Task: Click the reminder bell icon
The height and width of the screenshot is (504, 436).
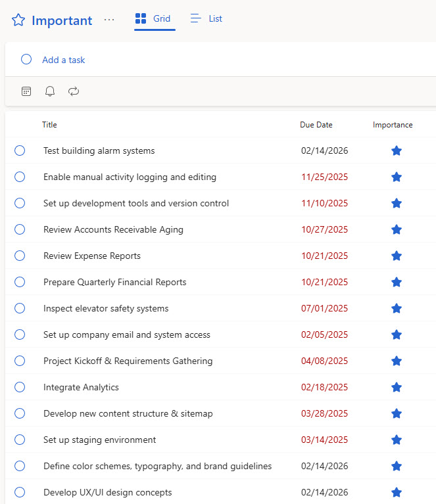Action: pos(50,91)
